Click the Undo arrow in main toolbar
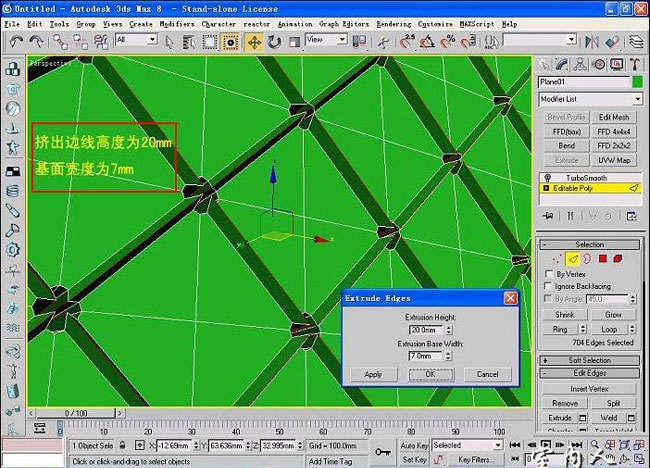 pos(16,41)
